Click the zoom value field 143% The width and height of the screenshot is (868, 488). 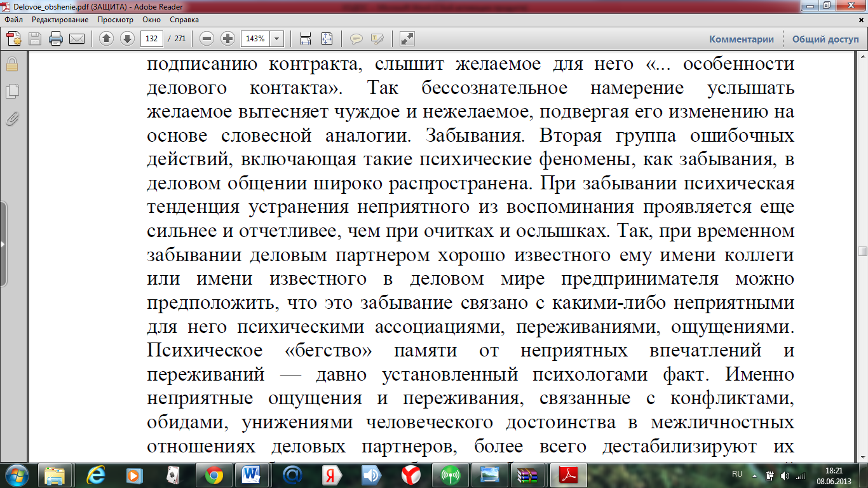tap(255, 39)
